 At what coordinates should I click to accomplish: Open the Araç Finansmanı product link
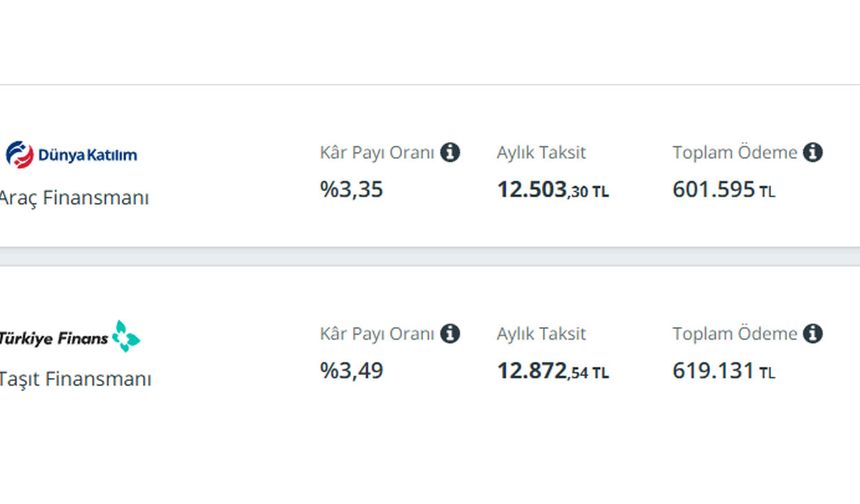(x=74, y=198)
